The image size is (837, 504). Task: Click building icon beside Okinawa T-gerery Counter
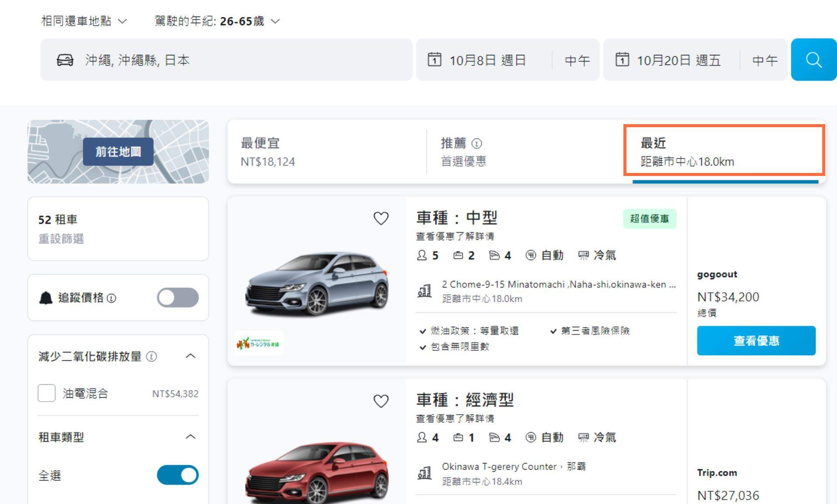click(424, 473)
